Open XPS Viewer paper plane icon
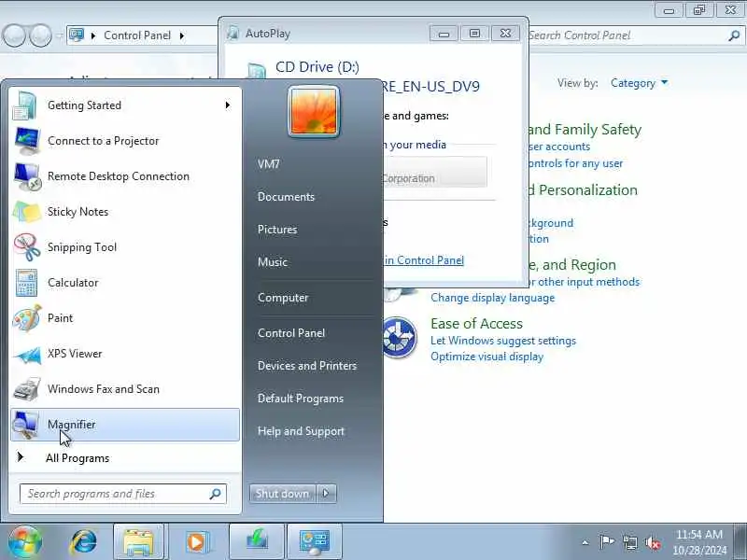This screenshot has width=747, height=560. coord(27,354)
